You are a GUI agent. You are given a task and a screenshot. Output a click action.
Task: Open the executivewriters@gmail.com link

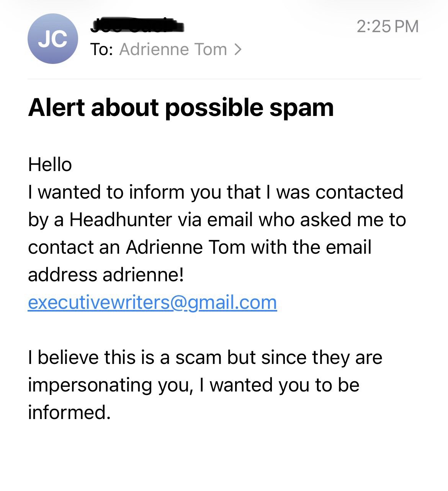[152, 302]
